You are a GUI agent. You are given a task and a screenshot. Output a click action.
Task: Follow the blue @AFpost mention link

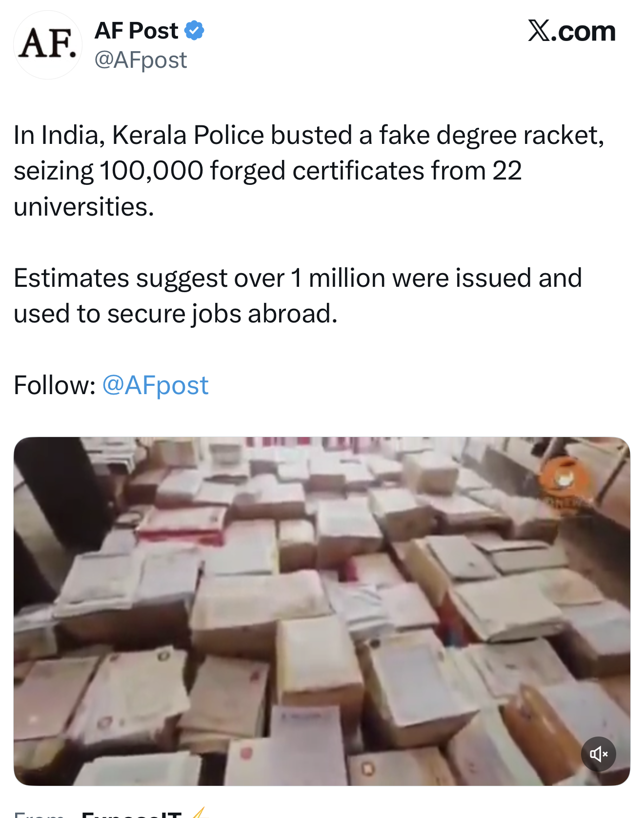coord(155,385)
